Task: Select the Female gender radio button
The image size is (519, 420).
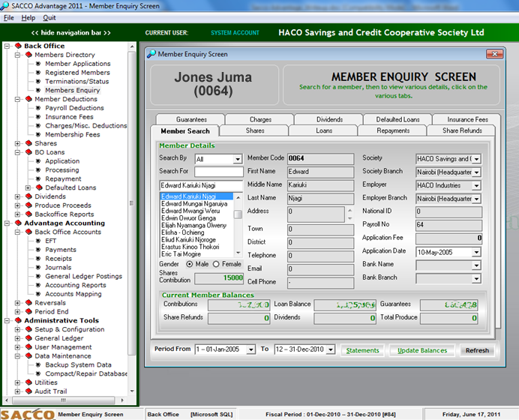Action: point(216,264)
